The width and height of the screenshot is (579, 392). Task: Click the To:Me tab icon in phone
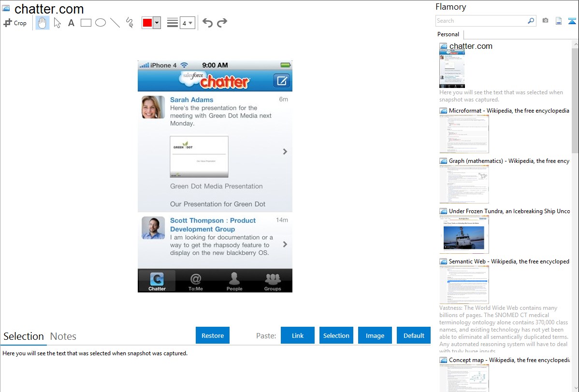click(x=196, y=281)
